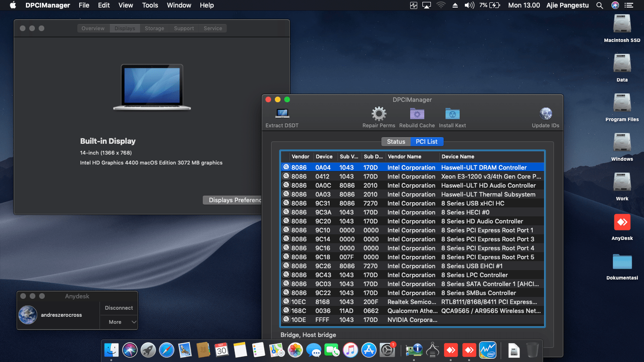Select the 8 Series LPC Controller row
Image resolution: width=644 pixels, height=362 pixels.
[x=413, y=275]
